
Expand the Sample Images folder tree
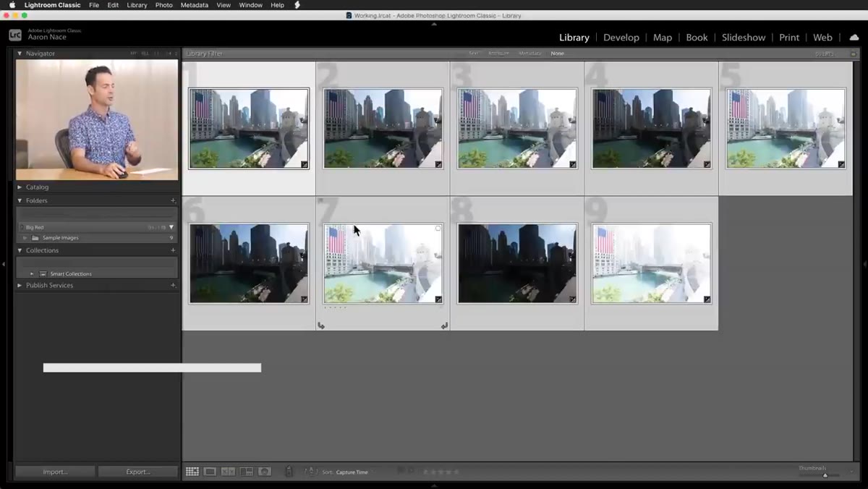25,238
